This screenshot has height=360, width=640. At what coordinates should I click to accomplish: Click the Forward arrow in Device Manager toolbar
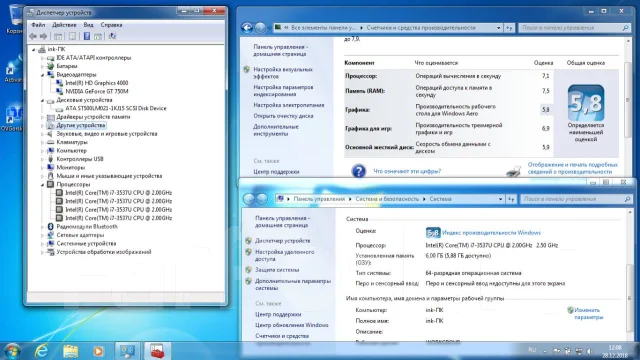coord(43,36)
